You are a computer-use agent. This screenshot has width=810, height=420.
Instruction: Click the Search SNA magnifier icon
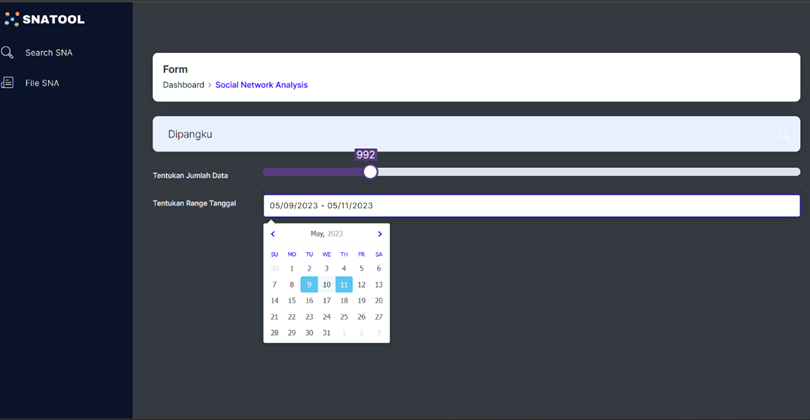coord(8,53)
